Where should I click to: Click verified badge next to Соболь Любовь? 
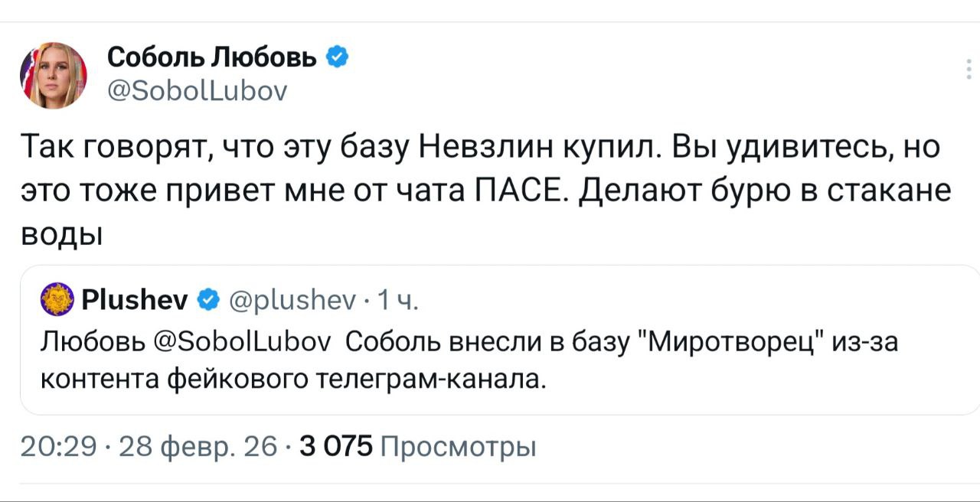pyautogui.click(x=339, y=56)
